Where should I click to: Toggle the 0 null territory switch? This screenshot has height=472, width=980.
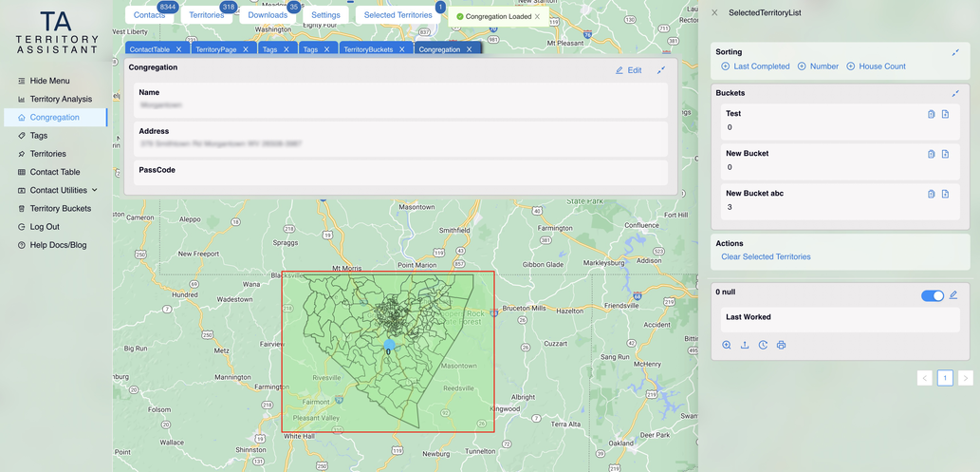(x=932, y=295)
